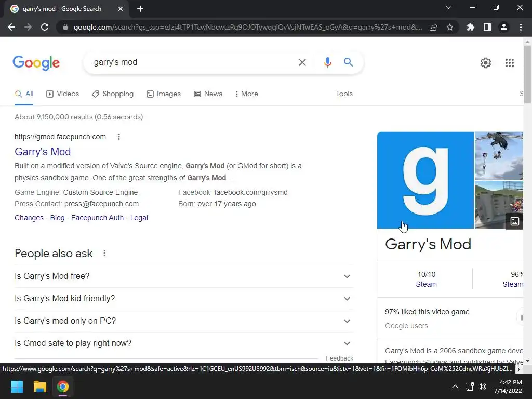Expand Is Garry's Mod kid friendly?
The height and width of the screenshot is (399, 532).
point(184,299)
